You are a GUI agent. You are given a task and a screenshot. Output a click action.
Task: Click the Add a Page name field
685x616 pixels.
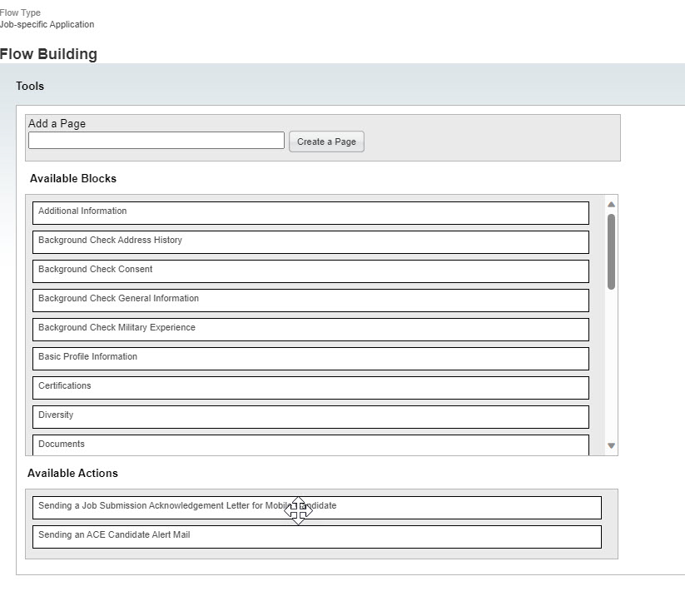156,140
